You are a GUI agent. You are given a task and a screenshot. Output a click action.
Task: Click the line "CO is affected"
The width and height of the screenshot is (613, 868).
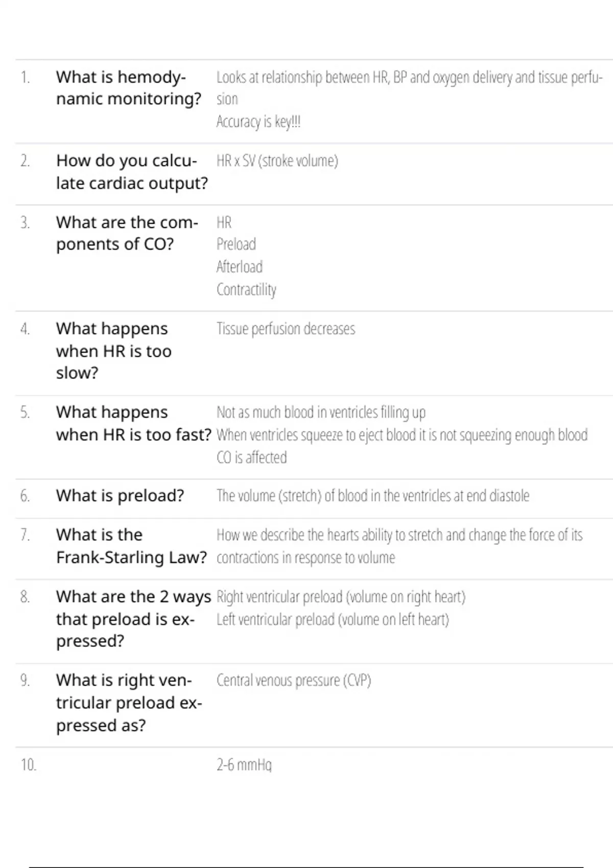[251, 457]
